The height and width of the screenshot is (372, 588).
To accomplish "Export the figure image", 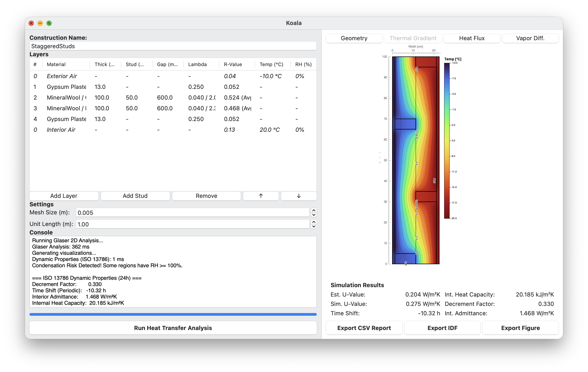I will coord(520,328).
